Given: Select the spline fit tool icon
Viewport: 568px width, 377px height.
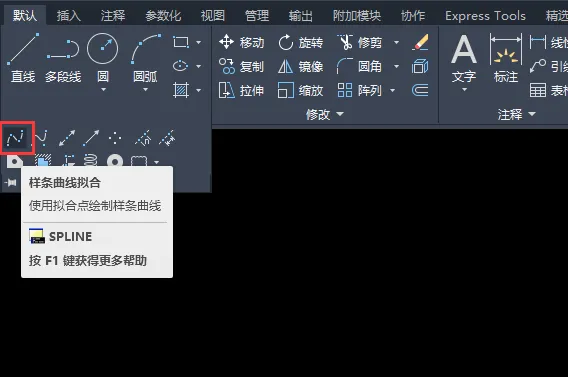Looking at the screenshot, I should (16, 138).
